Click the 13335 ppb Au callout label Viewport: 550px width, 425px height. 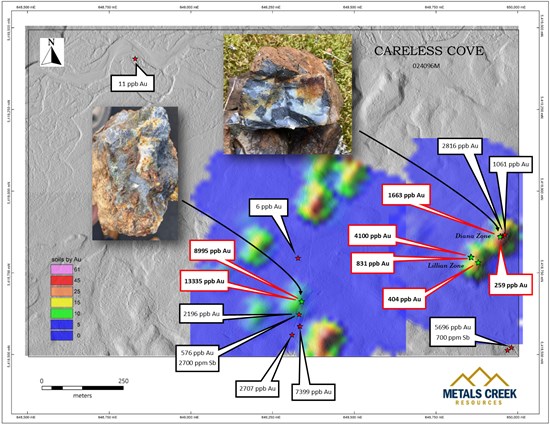tap(204, 281)
